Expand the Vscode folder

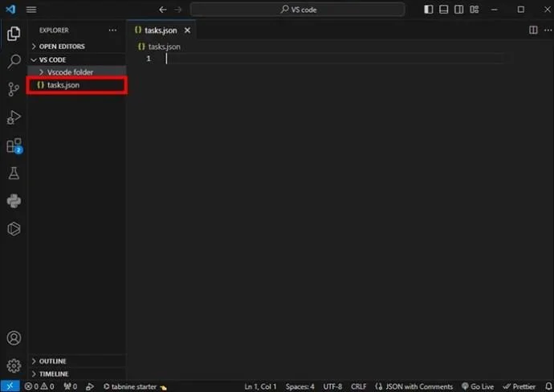tap(76, 72)
